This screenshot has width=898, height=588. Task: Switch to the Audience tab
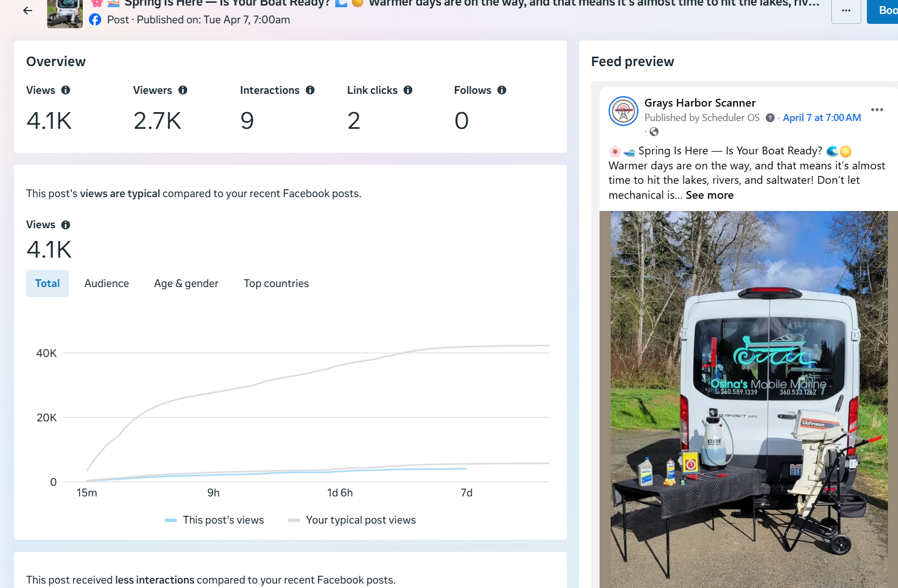107,283
